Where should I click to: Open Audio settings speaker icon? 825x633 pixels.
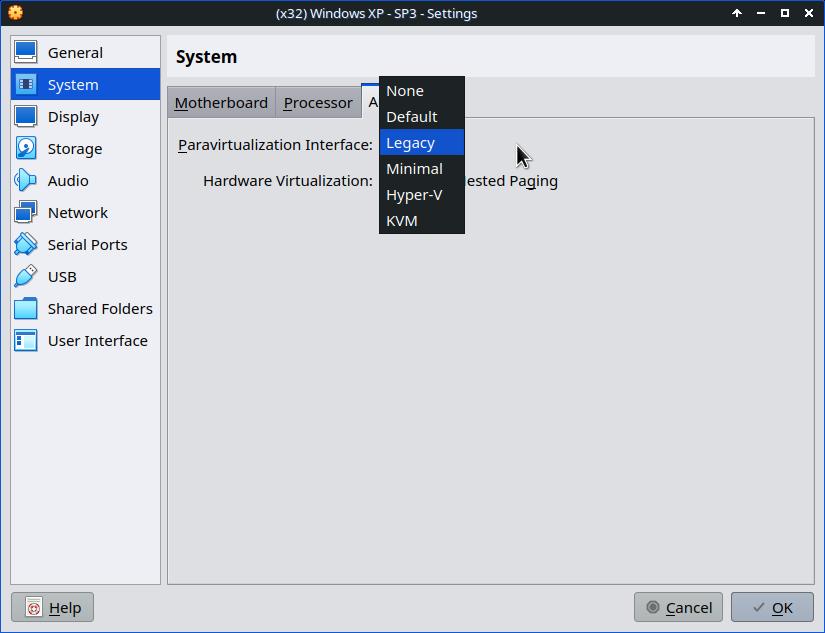26,181
